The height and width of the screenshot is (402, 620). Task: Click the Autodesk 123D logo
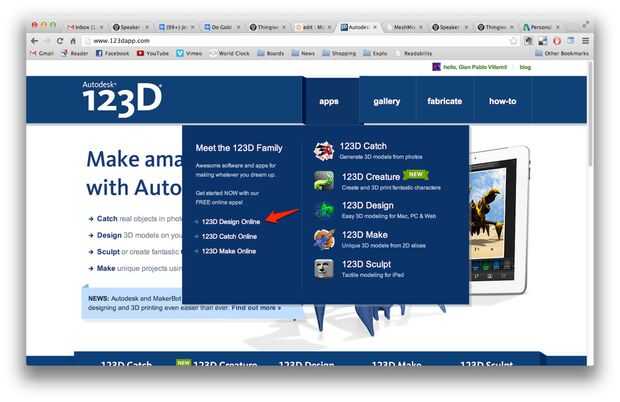click(122, 99)
